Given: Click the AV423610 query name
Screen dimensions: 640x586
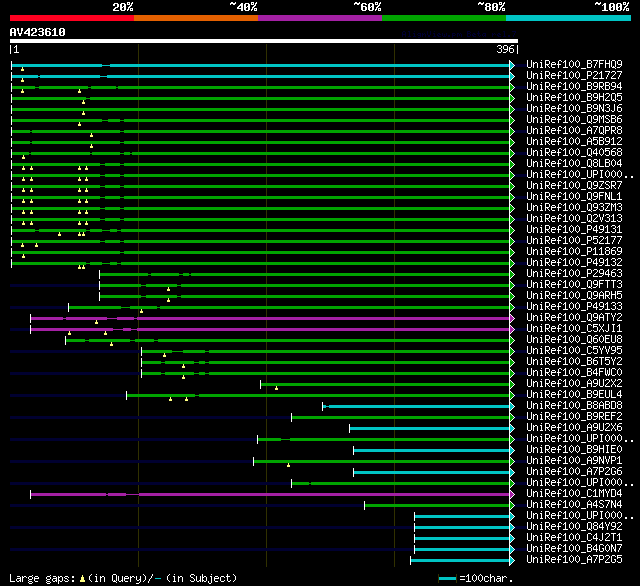Looking at the screenshot, I should coord(38,32).
